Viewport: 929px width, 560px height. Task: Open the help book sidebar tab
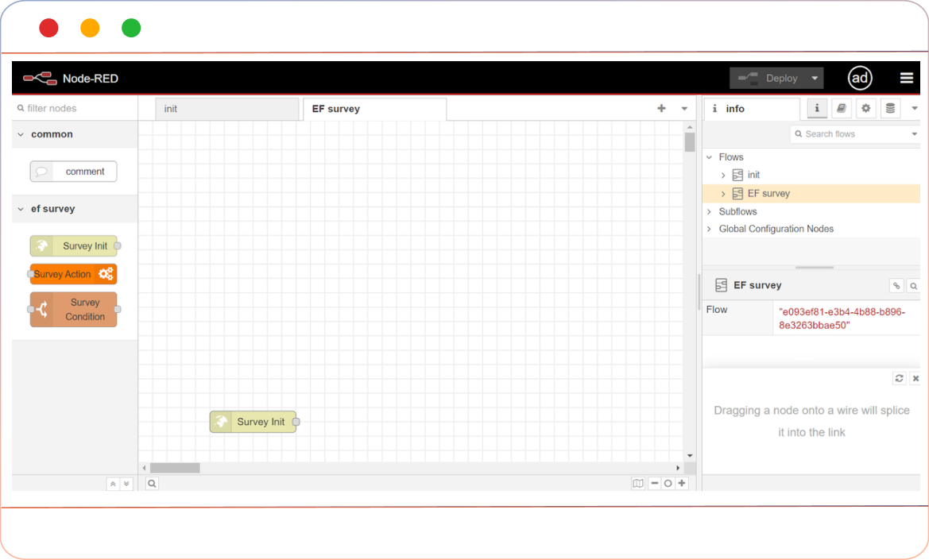(841, 108)
